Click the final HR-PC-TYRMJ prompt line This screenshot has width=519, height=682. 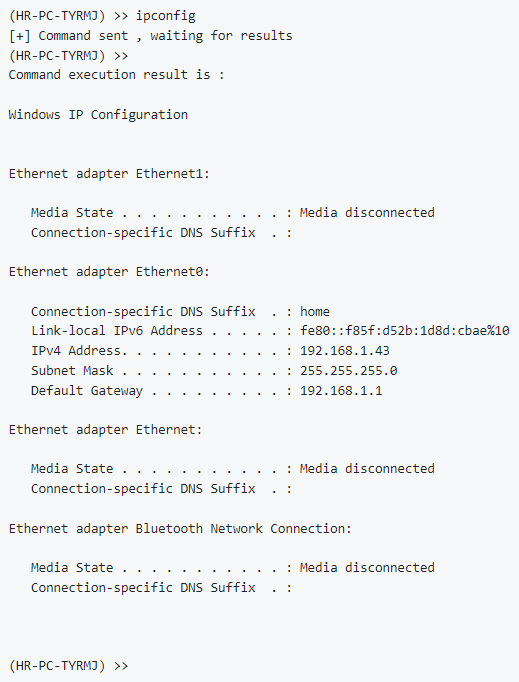68,666
